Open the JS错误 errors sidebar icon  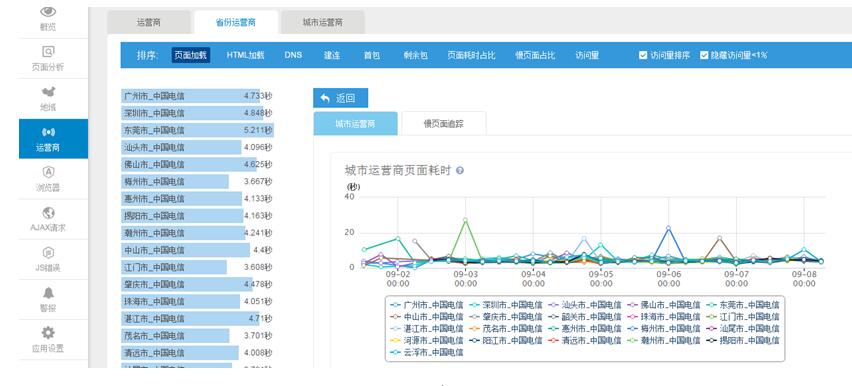(x=48, y=253)
